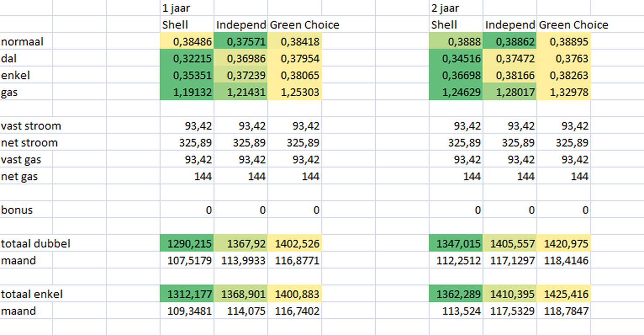
Task: Select the dark green cell 0,38862
Action: (509, 42)
